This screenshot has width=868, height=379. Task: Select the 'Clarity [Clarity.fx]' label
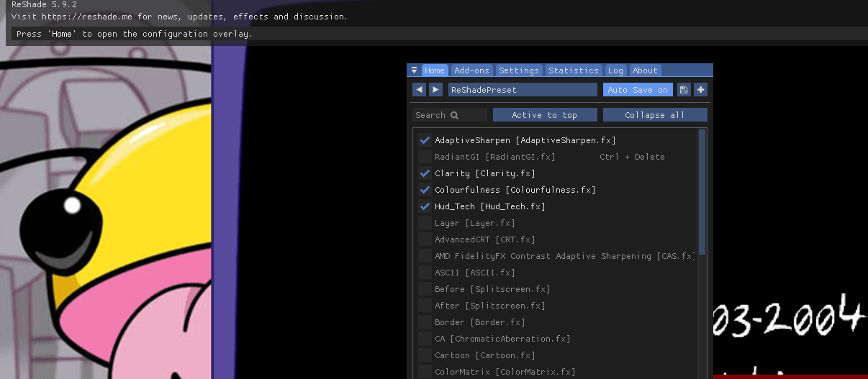485,173
